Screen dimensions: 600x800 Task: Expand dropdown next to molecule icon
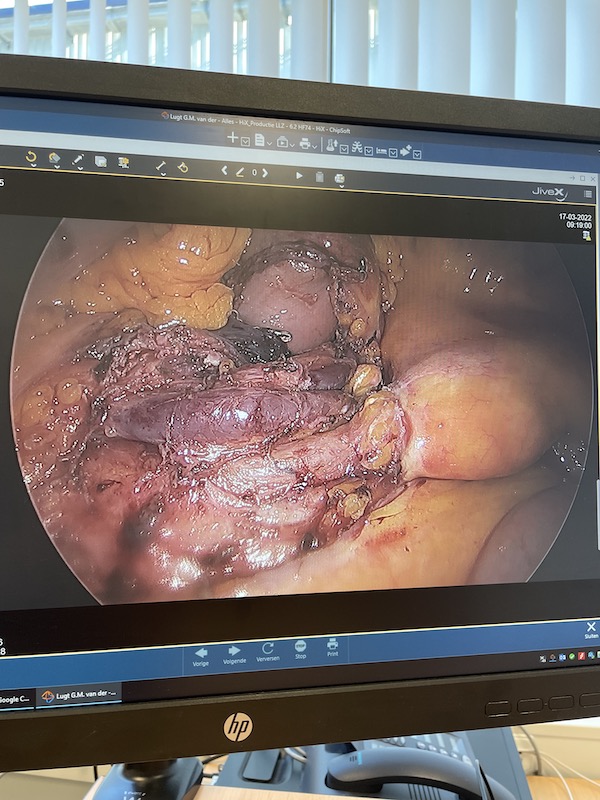tap(368, 151)
